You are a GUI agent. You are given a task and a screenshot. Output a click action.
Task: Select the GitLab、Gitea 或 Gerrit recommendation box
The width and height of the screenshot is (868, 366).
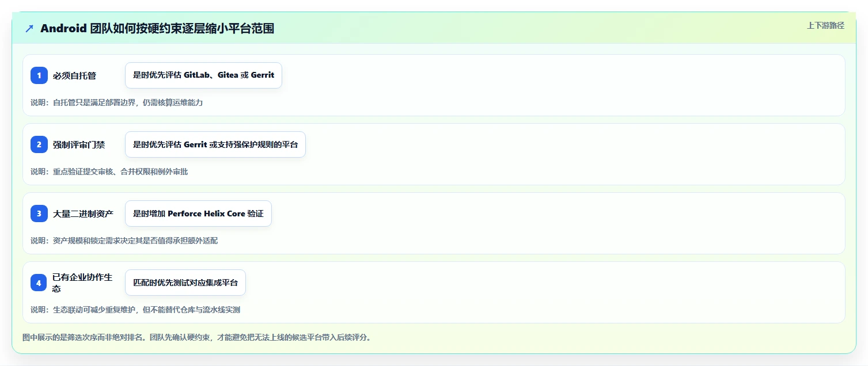[x=203, y=75]
